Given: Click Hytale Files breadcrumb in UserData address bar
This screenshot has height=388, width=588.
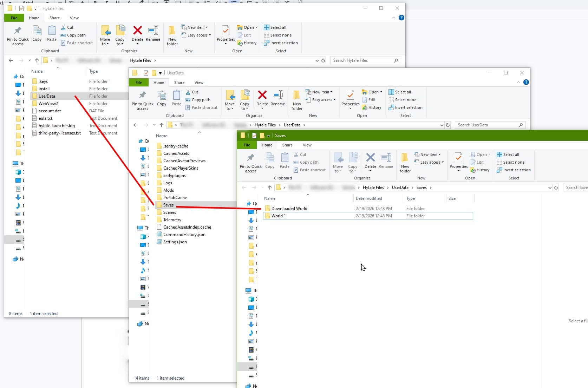Looking at the screenshot, I should [x=265, y=125].
